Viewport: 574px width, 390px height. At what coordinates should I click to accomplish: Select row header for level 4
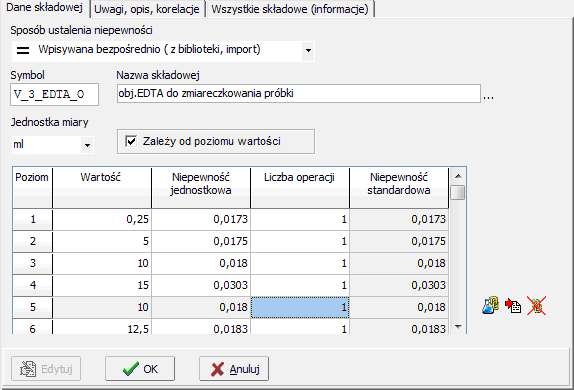tap(32, 285)
